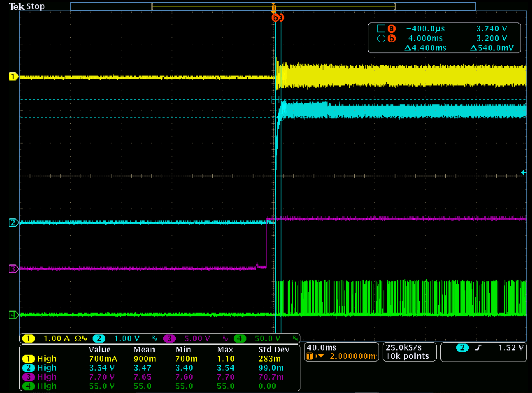Click the 10k points record length readout

pyautogui.click(x=407, y=356)
